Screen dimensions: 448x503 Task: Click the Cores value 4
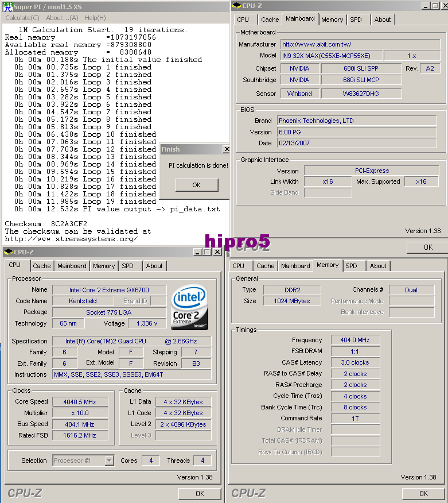click(x=151, y=461)
